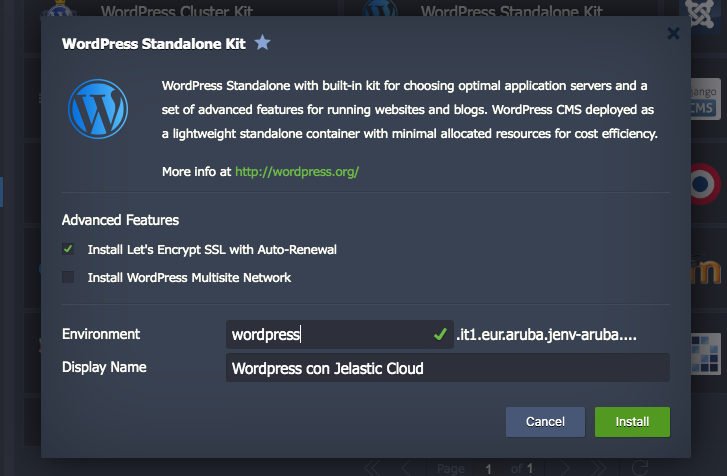Click the orange 'm' app icon in background
The image size is (727, 476).
click(x=706, y=271)
